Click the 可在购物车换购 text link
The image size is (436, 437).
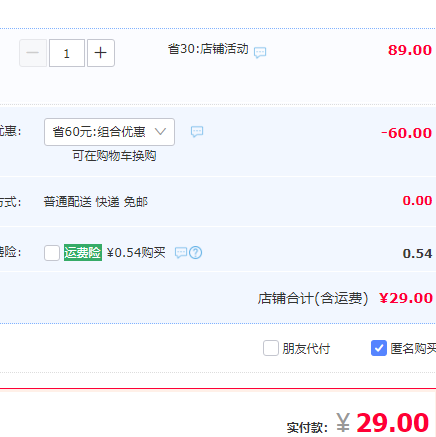pos(114,156)
